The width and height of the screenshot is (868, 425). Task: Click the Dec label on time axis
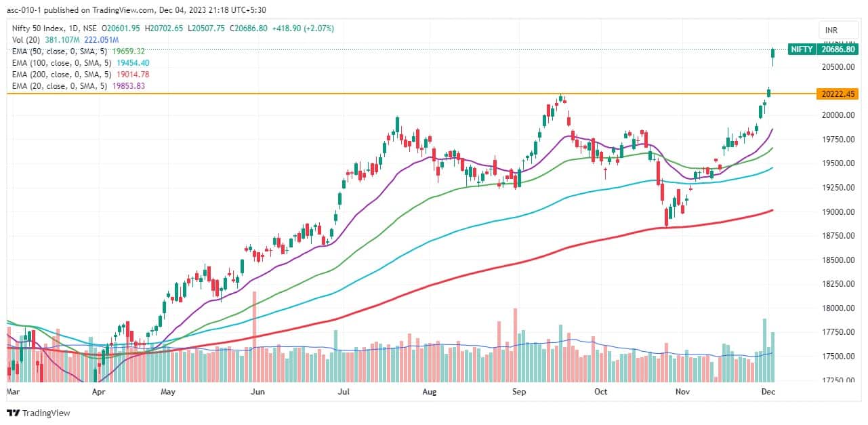767,392
